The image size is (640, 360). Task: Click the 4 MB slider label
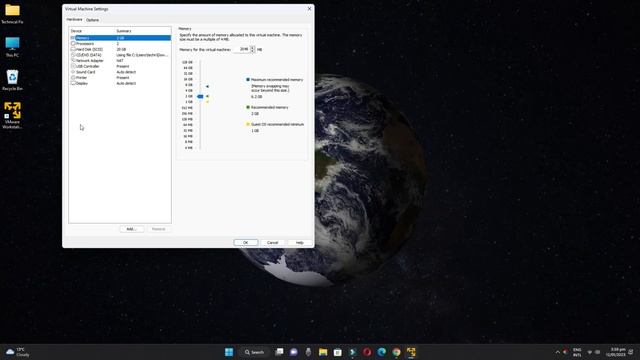pos(189,148)
